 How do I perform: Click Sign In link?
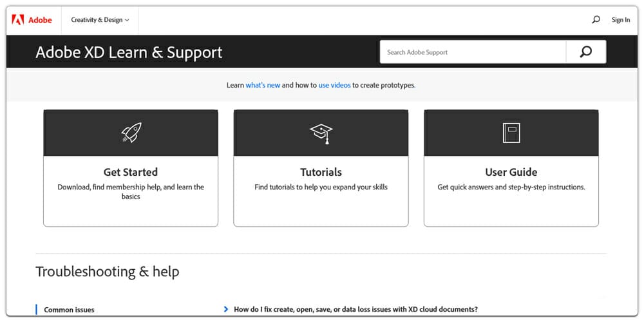point(621,20)
